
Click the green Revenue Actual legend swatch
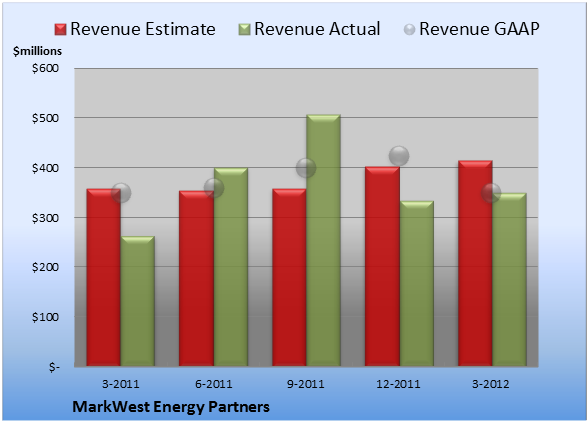pos(244,30)
